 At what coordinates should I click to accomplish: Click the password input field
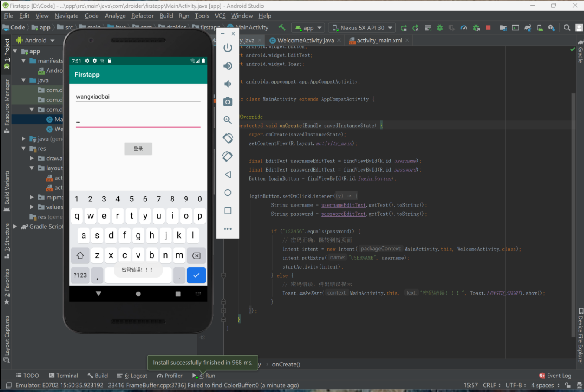[138, 121]
